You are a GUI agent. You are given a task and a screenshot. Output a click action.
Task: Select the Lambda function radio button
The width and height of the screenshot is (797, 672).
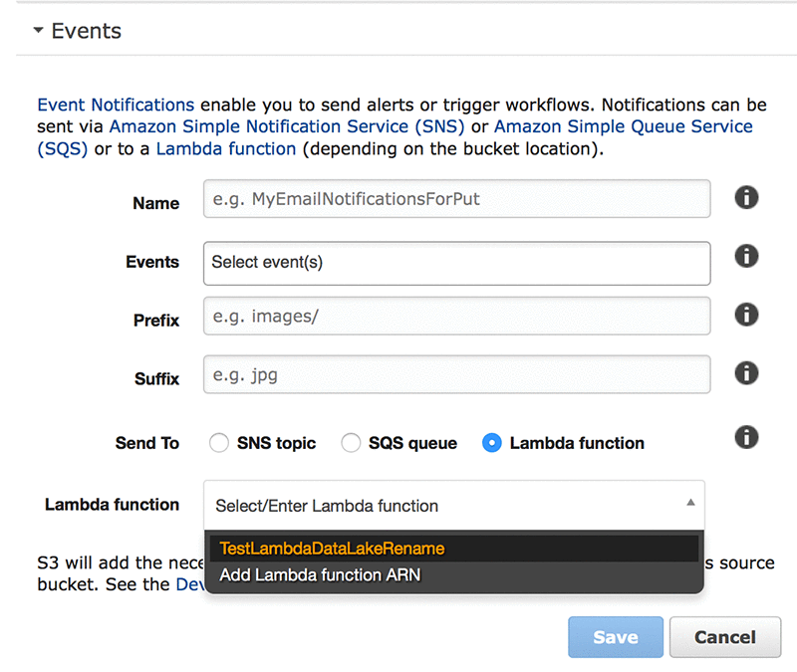coord(491,443)
